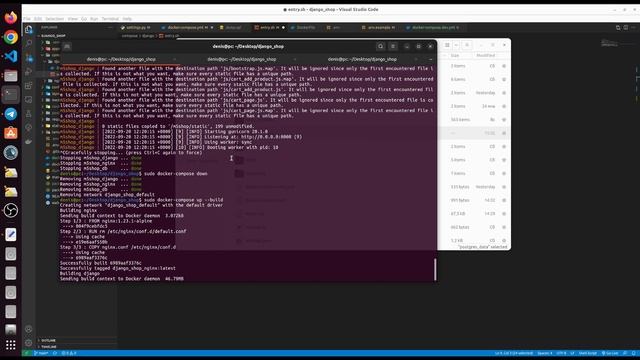Select the third terminal tab
Viewport: 640px width, 360px height.
[362, 60]
